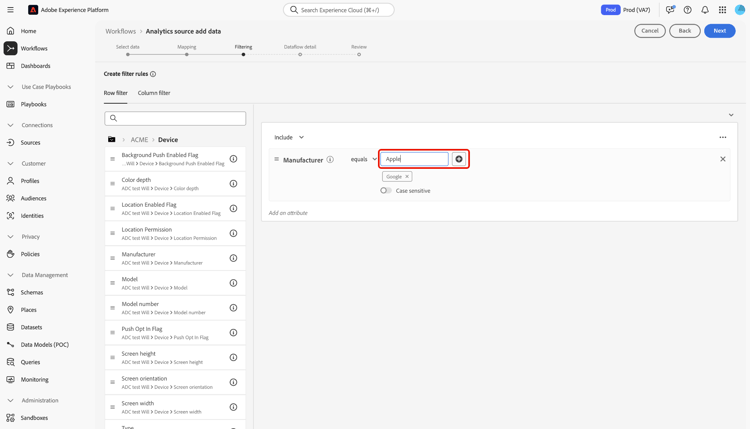Viewport: 750px width, 429px height.
Task: Delete the Manufacturer rule with X
Action: click(723, 159)
